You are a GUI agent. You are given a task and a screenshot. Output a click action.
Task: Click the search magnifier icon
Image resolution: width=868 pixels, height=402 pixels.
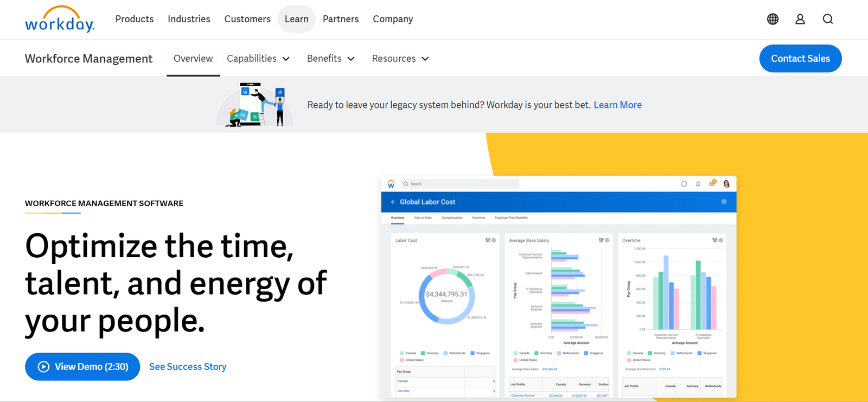coord(828,19)
